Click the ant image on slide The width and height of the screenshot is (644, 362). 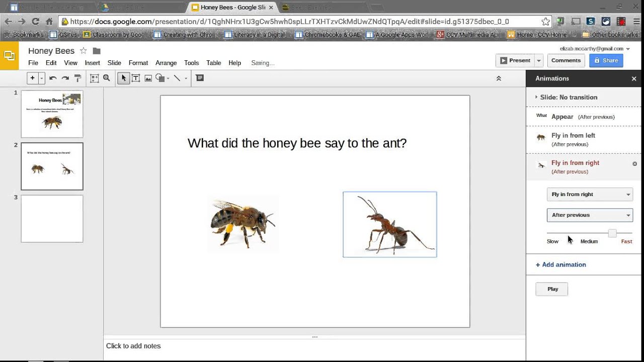pos(390,224)
